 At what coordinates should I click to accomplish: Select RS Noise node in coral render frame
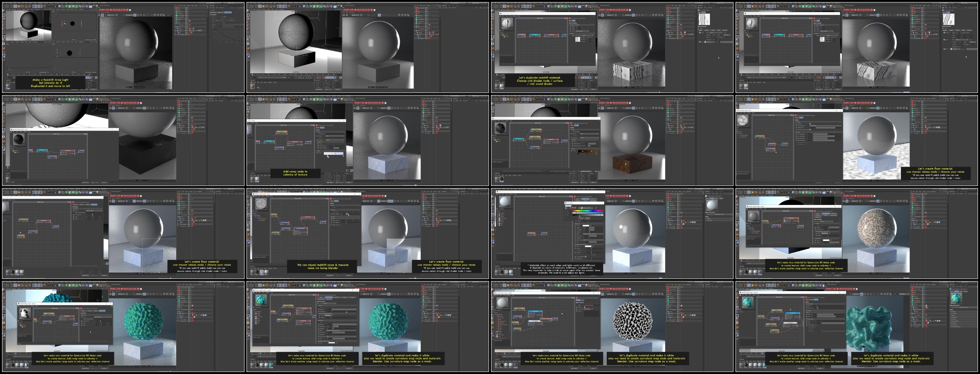[x=761, y=317]
